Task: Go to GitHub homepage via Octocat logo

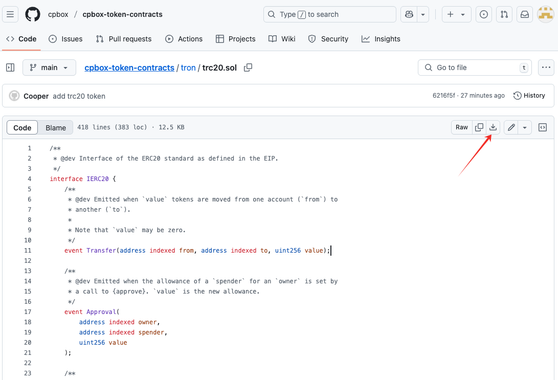Action: 32,14
